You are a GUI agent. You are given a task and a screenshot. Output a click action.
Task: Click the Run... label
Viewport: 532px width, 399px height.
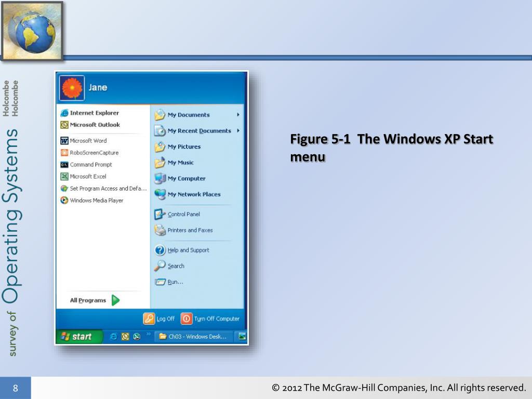click(176, 282)
